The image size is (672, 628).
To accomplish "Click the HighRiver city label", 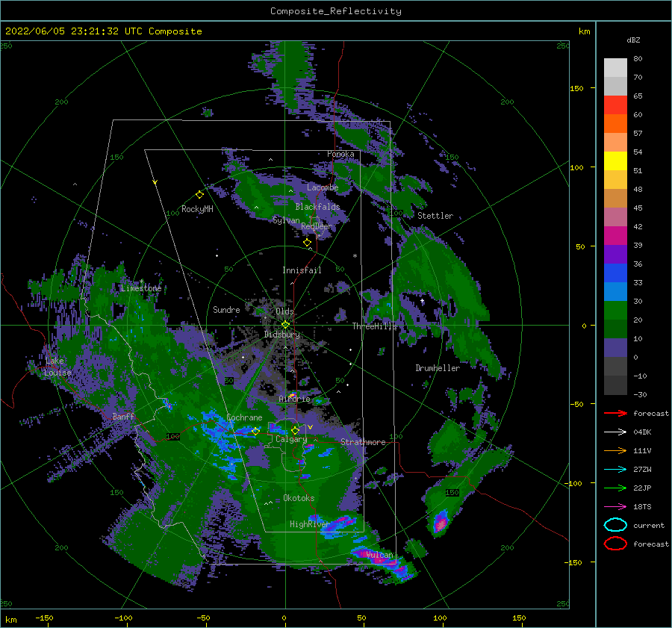I will click(x=309, y=524).
